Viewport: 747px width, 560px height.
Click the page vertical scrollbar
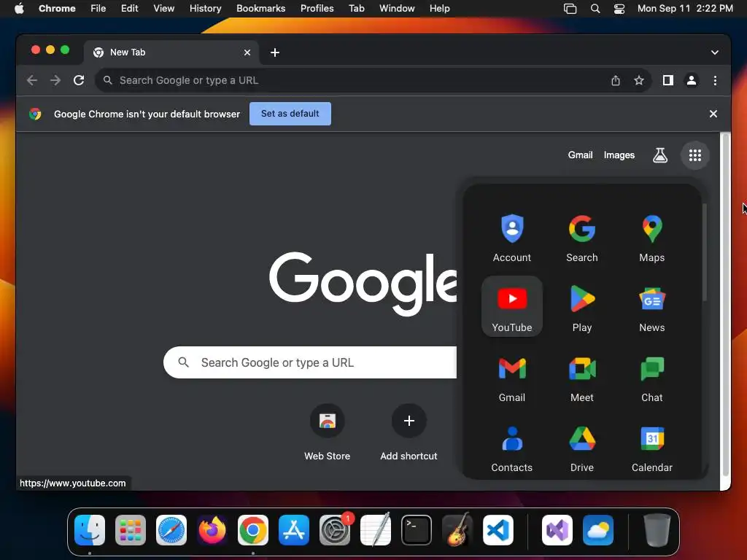point(726,305)
